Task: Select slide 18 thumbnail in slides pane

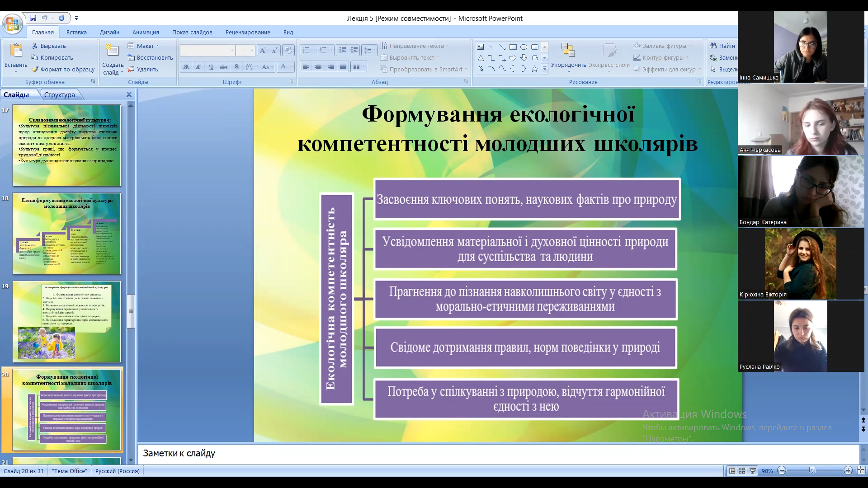Action: [x=66, y=234]
